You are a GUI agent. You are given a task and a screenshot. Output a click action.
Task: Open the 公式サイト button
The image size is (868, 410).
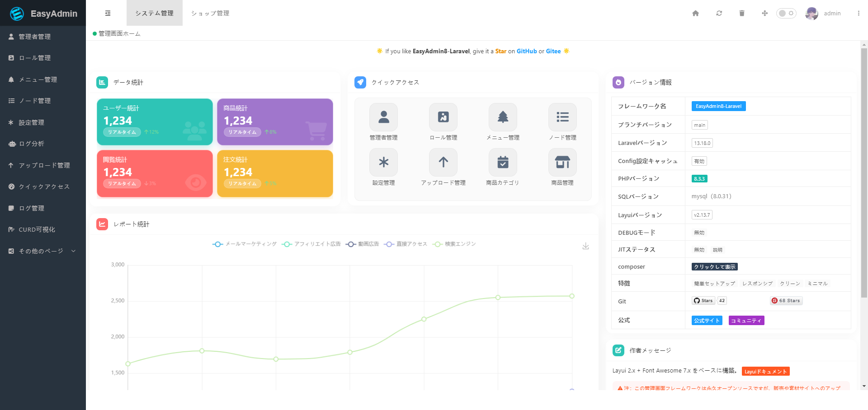click(707, 321)
